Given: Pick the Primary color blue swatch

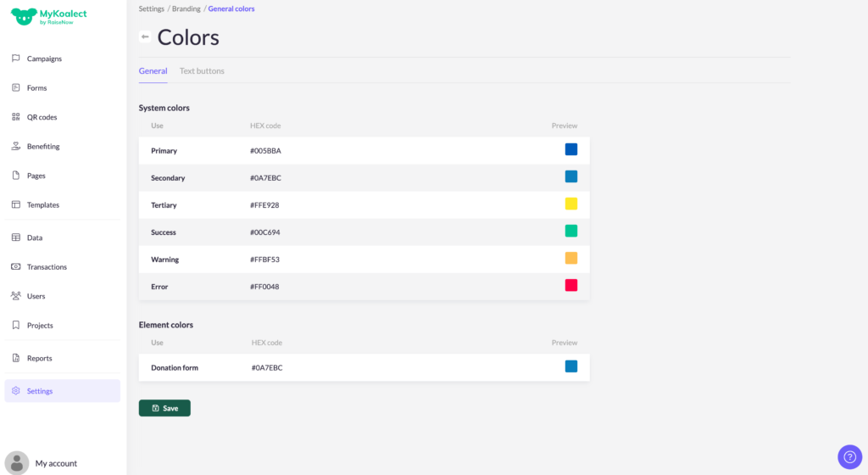Looking at the screenshot, I should (x=571, y=150).
